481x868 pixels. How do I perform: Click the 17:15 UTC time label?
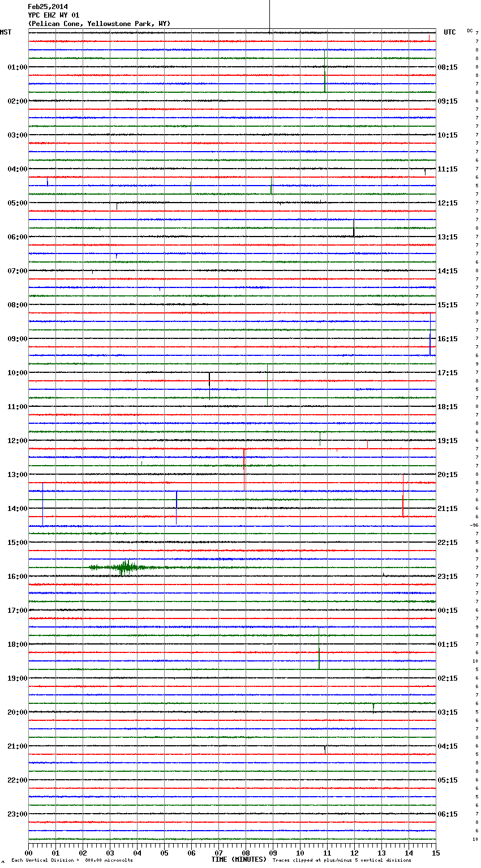point(448,373)
